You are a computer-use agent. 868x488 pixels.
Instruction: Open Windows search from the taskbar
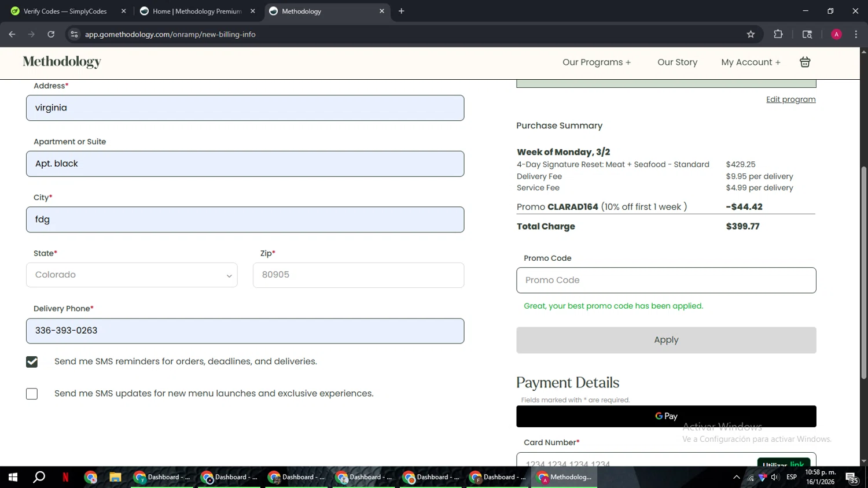(39, 477)
